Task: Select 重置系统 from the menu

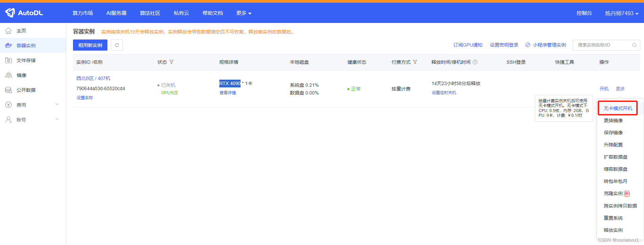Action: click(x=613, y=218)
